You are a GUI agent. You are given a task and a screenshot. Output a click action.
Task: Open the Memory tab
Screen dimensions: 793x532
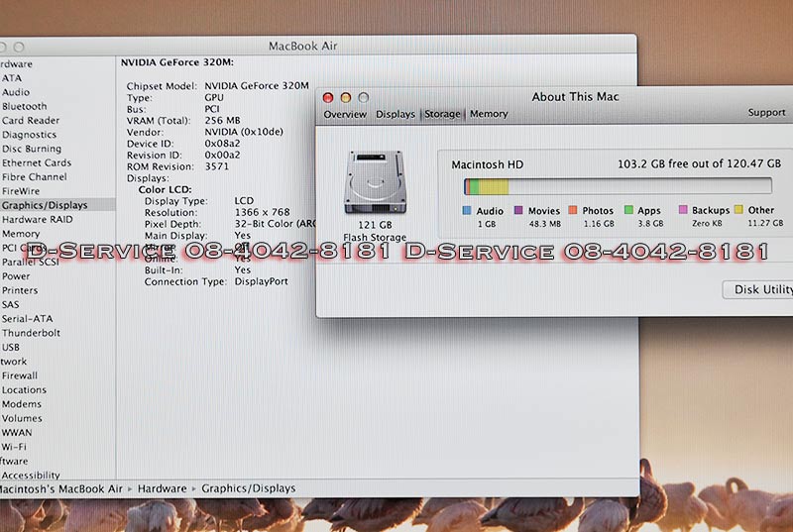click(x=489, y=114)
